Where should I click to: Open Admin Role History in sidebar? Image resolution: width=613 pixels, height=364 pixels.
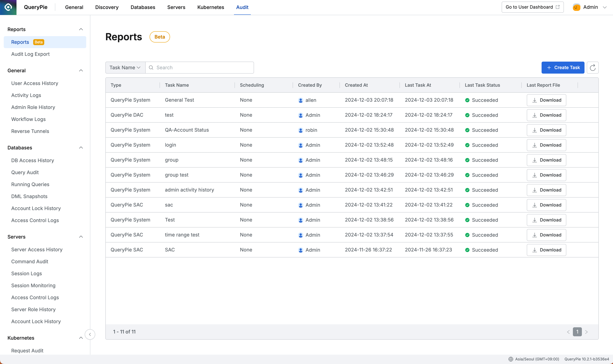(x=33, y=107)
